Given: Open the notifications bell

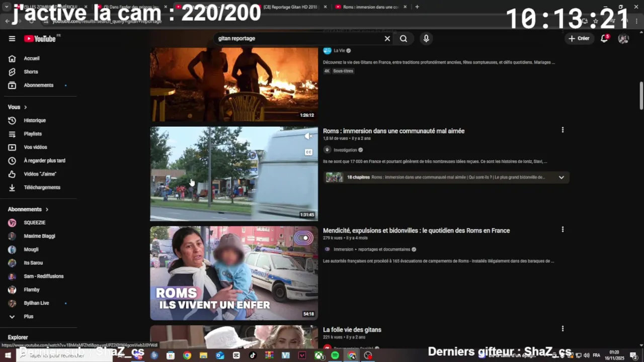Looking at the screenshot, I should [604, 39].
